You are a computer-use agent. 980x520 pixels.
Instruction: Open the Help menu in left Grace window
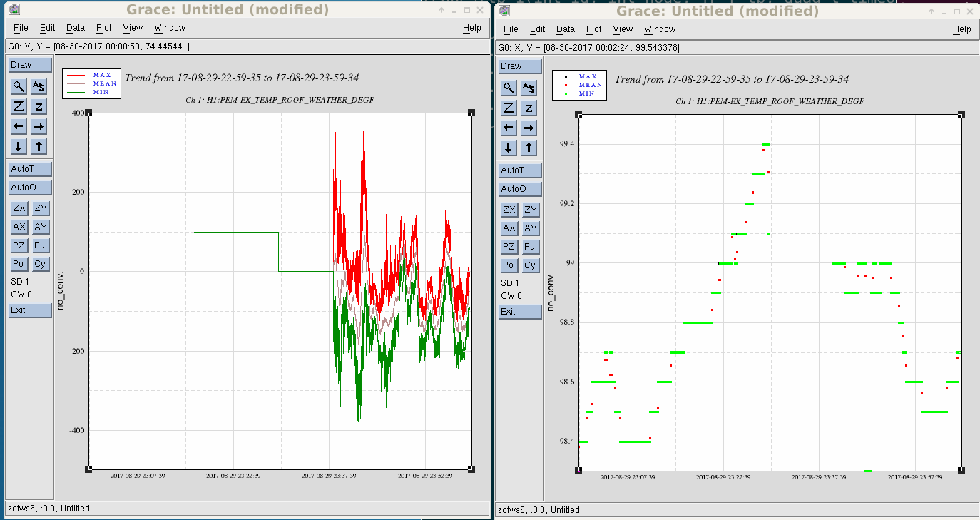tap(471, 28)
